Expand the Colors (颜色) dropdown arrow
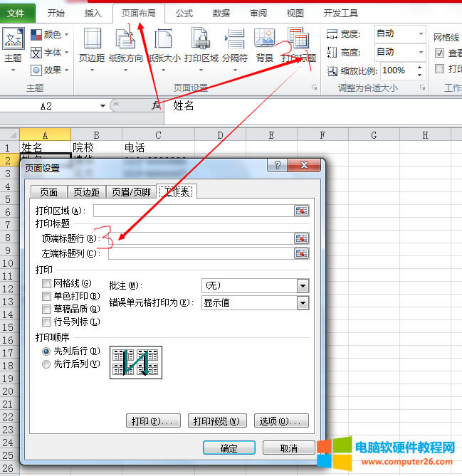462x476 pixels. click(67, 35)
